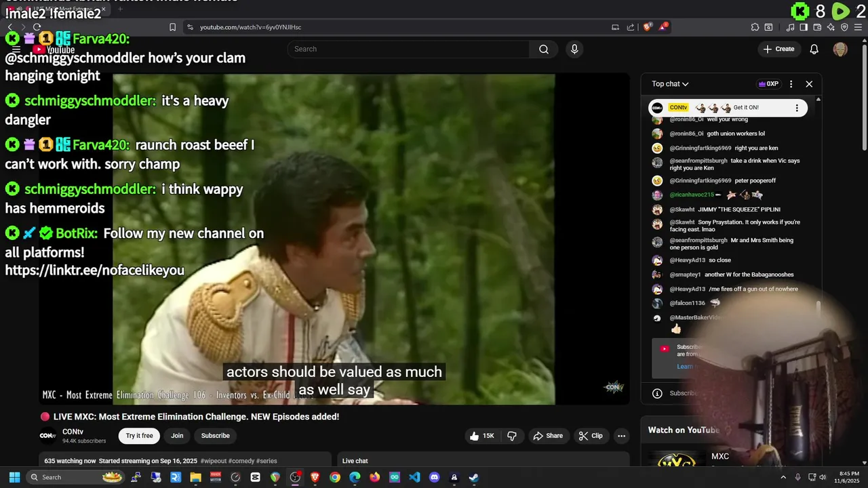Open Google Chrome from the taskbar

(335, 477)
